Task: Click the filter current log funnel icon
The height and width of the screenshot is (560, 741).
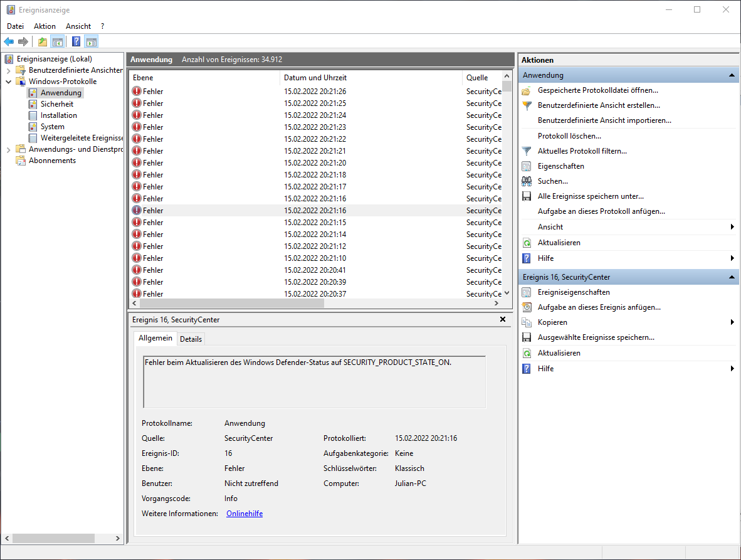Action: 527,151
